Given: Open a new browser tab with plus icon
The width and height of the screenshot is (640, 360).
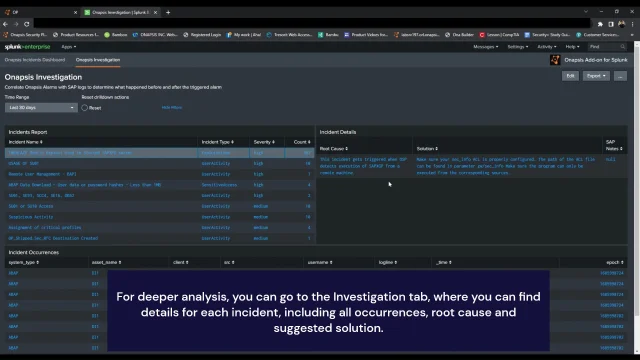Looking at the screenshot, I should tap(168, 12).
